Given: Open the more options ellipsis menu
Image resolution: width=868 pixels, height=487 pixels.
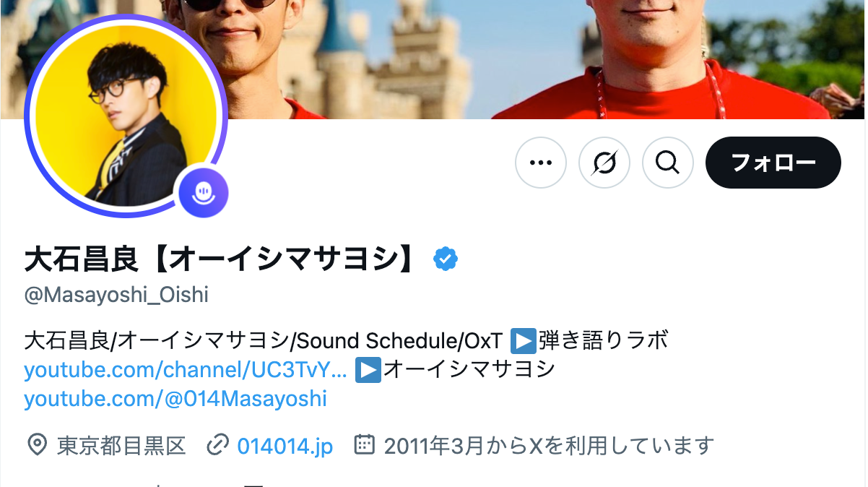Looking at the screenshot, I should (x=541, y=163).
